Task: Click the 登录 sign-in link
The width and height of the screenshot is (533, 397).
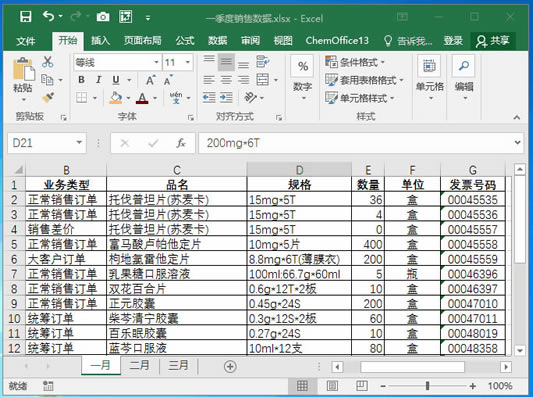Action: pyautogui.click(x=453, y=41)
